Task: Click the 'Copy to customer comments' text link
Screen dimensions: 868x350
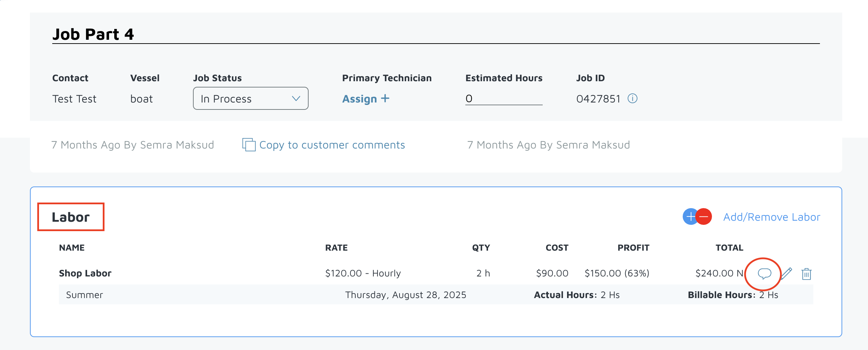Action: (x=332, y=145)
